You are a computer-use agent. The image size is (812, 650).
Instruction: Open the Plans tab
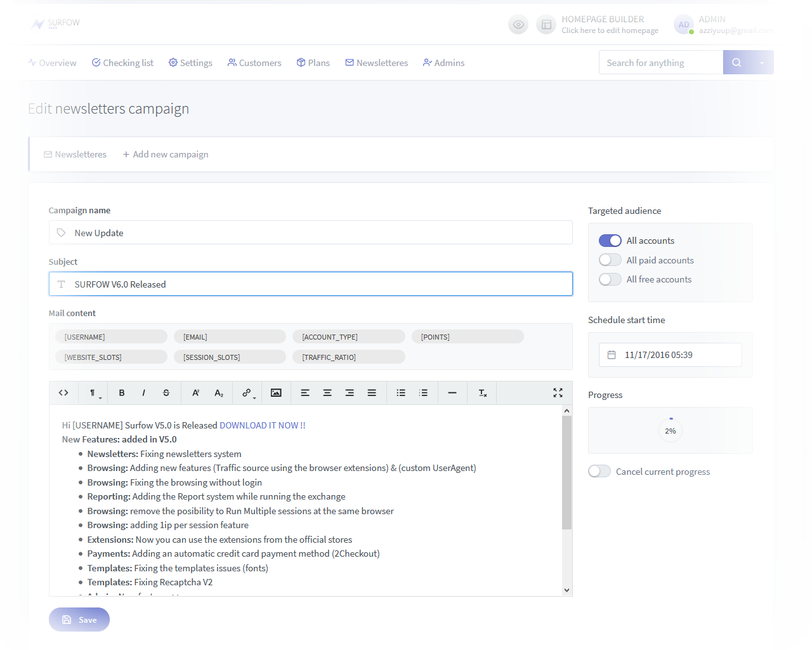[313, 63]
